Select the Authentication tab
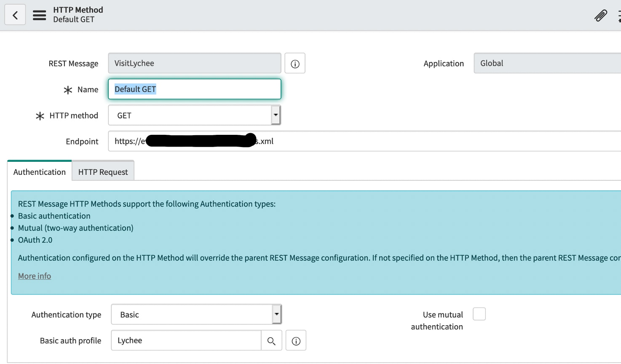This screenshot has width=621, height=364. [x=40, y=172]
